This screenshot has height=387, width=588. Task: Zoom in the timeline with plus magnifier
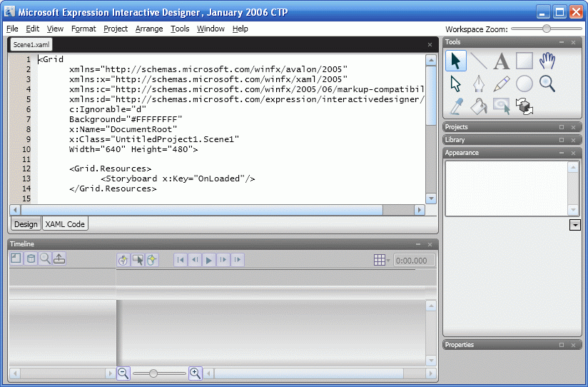tap(196, 373)
